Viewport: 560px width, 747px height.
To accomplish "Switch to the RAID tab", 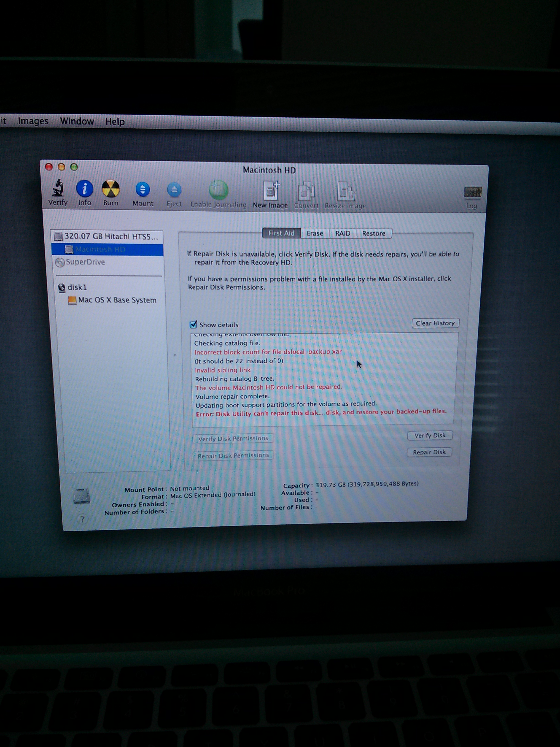I will tap(343, 233).
